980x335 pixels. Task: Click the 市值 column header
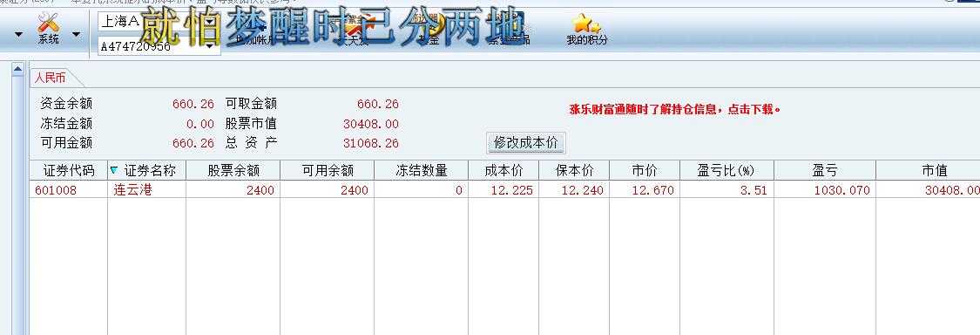pos(928,170)
